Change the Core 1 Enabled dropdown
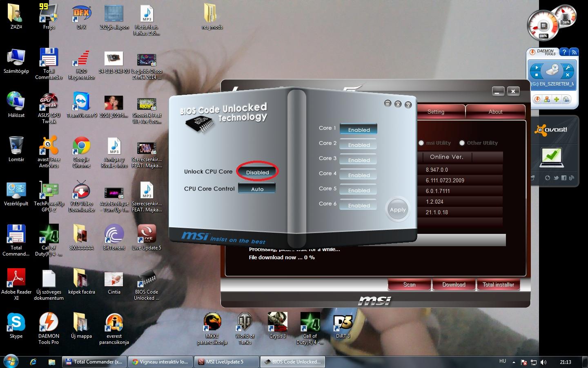The width and height of the screenshot is (588, 368). [359, 129]
